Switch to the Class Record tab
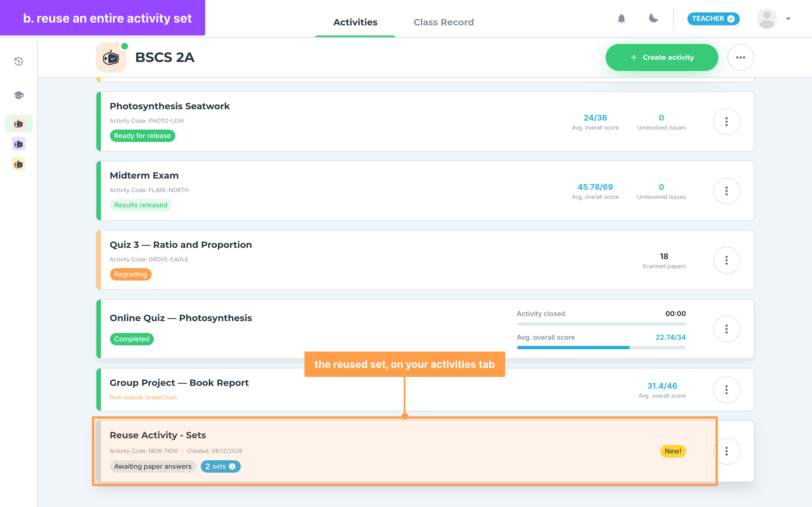The image size is (812, 507). click(443, 22)
